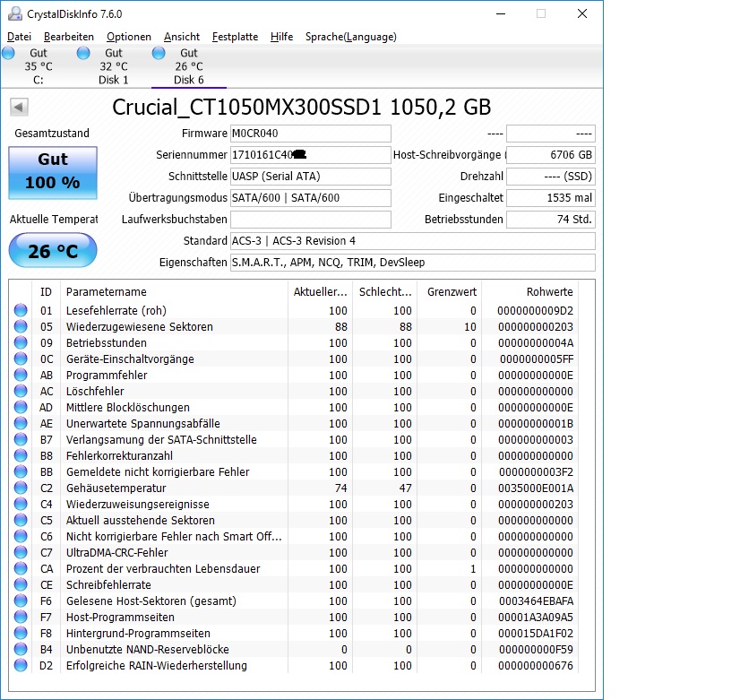
Task: Click the ID column header
Action: pyautogui.click(x=46, y=291)
